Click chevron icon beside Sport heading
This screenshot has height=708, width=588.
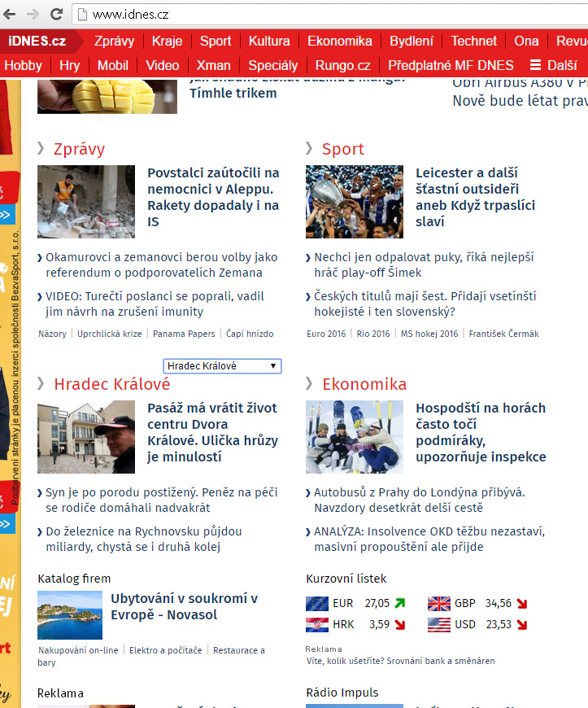309,148
